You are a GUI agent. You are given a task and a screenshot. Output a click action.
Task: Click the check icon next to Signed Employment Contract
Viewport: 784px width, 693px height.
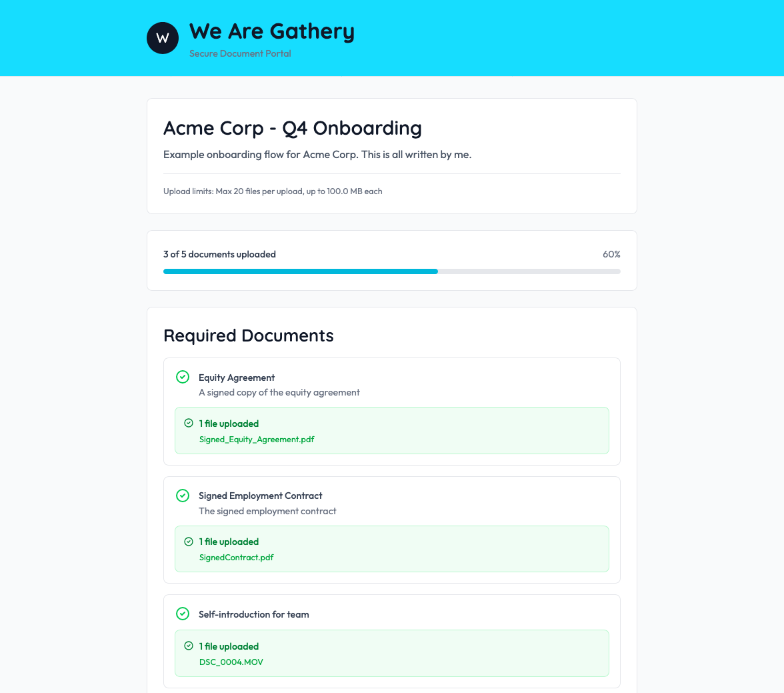coord(183,496)
